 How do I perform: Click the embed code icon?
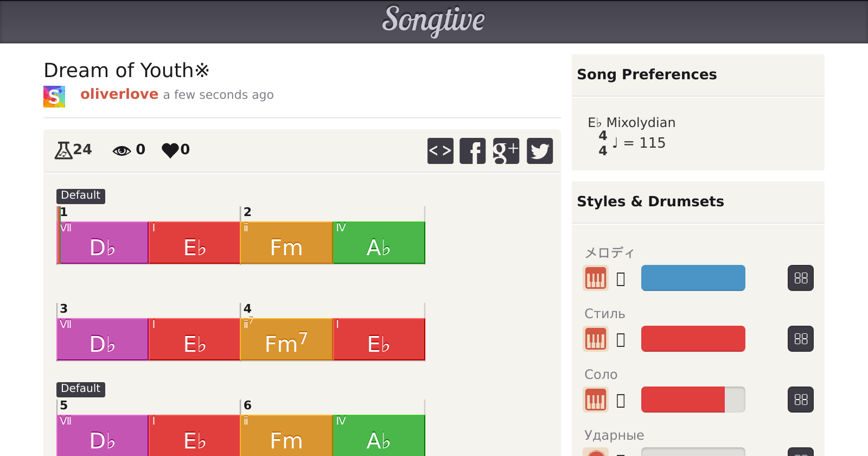tap(440, 151)
